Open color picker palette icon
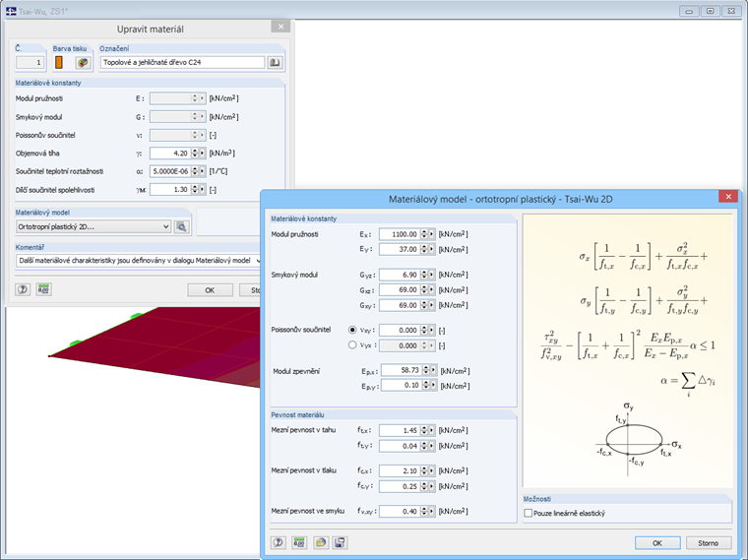748x560 pixels. 83,62
